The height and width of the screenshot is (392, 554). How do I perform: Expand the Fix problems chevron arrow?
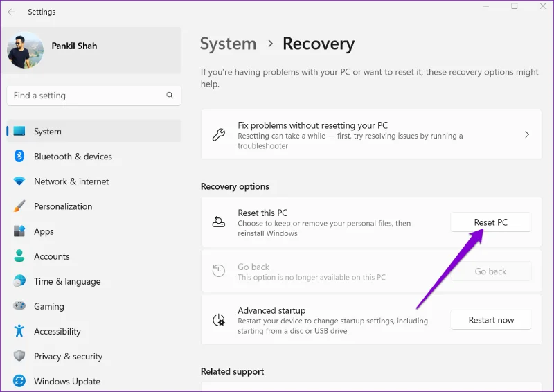tap(527, 134)
